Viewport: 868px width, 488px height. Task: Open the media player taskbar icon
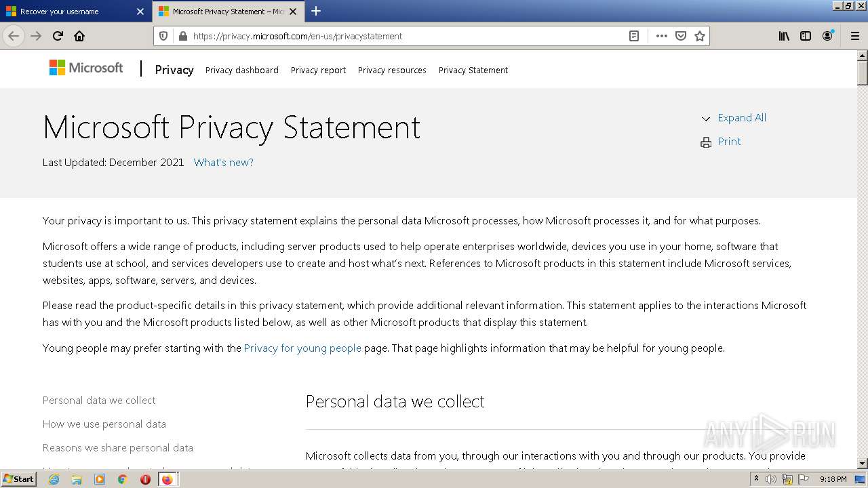point(100,479)
